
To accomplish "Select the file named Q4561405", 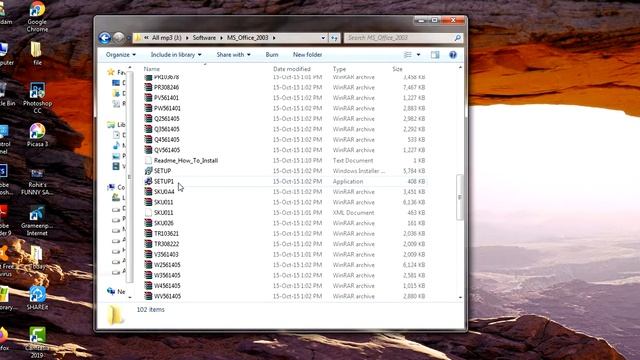I will [167, 140].
